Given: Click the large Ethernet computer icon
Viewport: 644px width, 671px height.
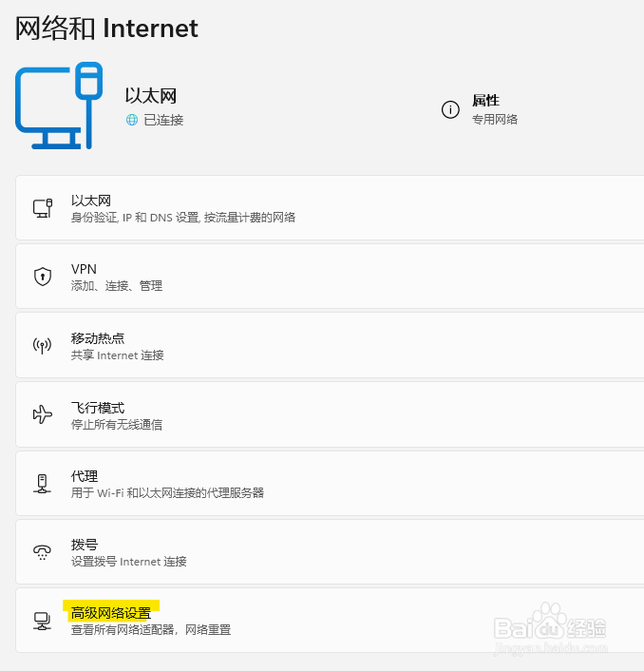Looking at the screenshot, I should pos(59,105).
